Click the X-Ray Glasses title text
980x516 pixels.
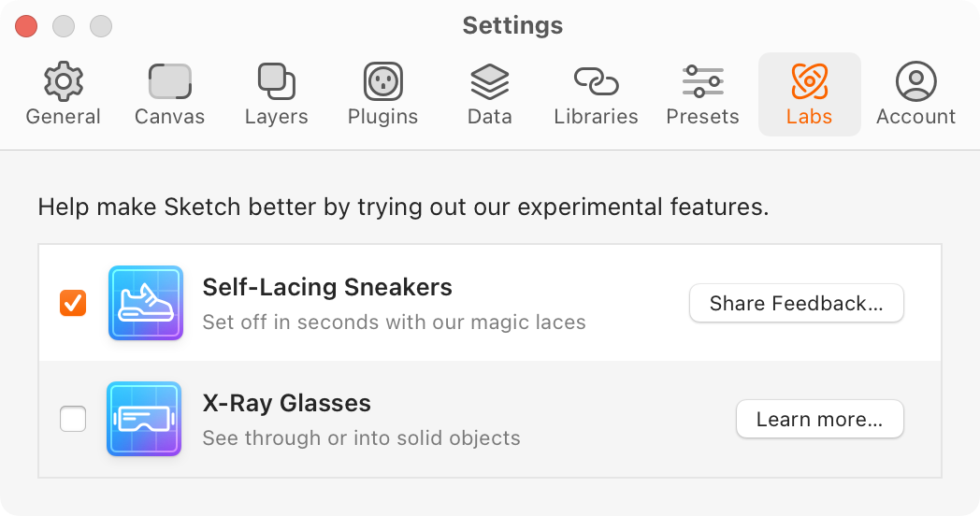286,403
